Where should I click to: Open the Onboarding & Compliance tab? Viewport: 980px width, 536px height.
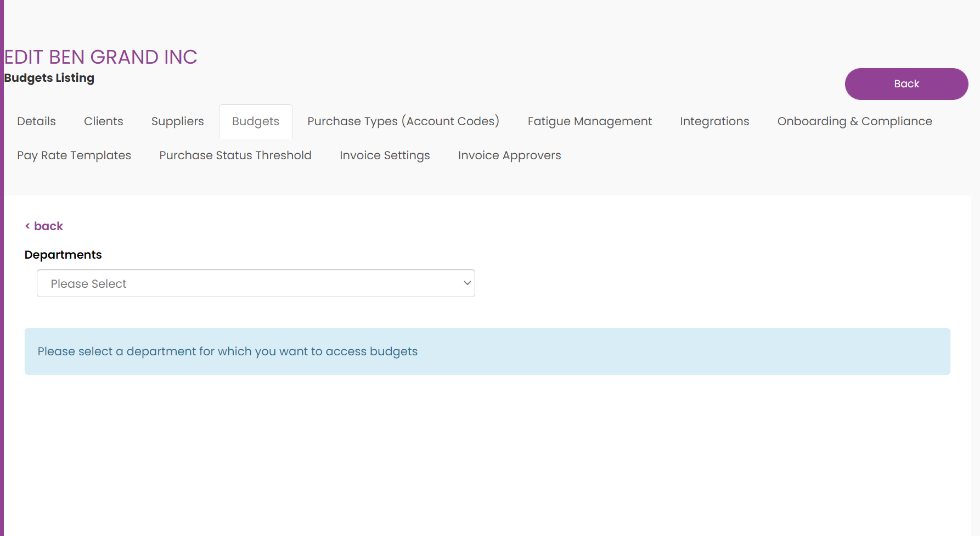pyautogui.click(x=854, y=121)
